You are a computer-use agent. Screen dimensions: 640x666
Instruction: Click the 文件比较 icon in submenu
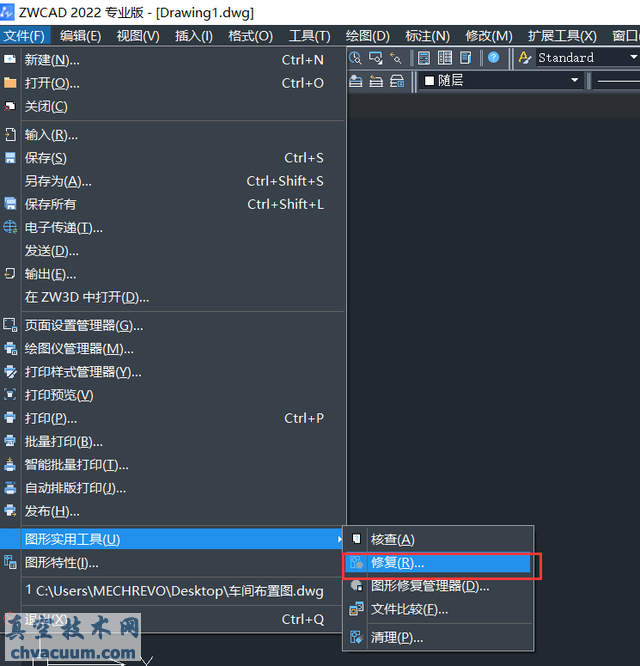tap(356, 609)
